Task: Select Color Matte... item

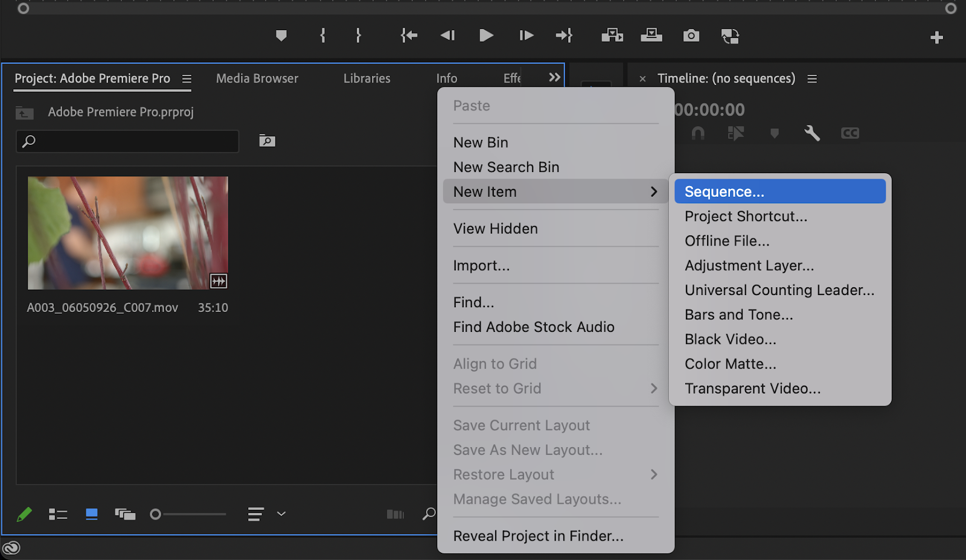Action: (x=780, y=364)
